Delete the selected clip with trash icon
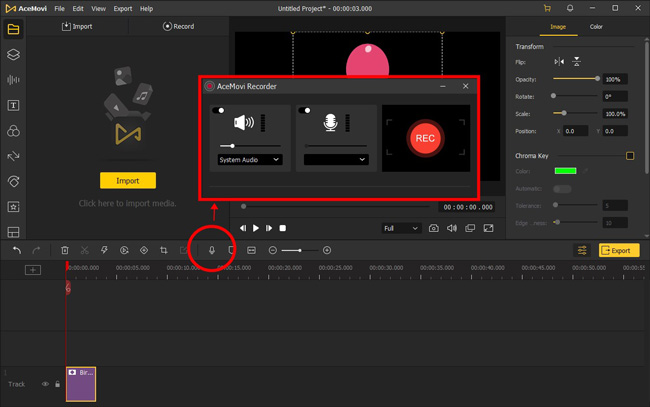 (x=65, y=250)
